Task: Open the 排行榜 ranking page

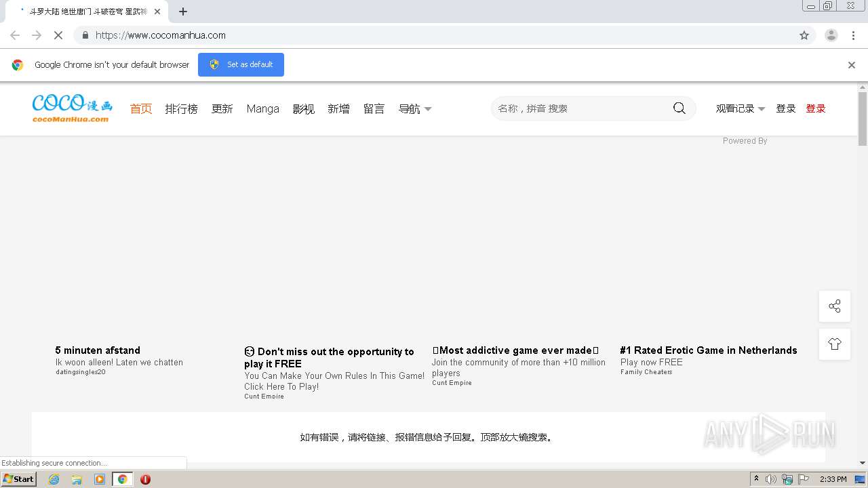Action: pos(181,108)
